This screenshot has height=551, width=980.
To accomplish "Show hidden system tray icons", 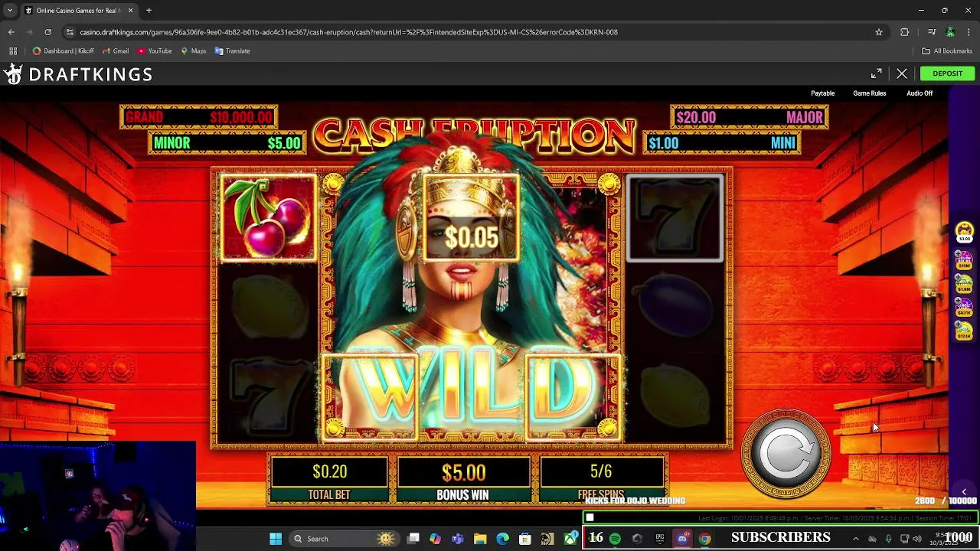I will click(856, 539).
